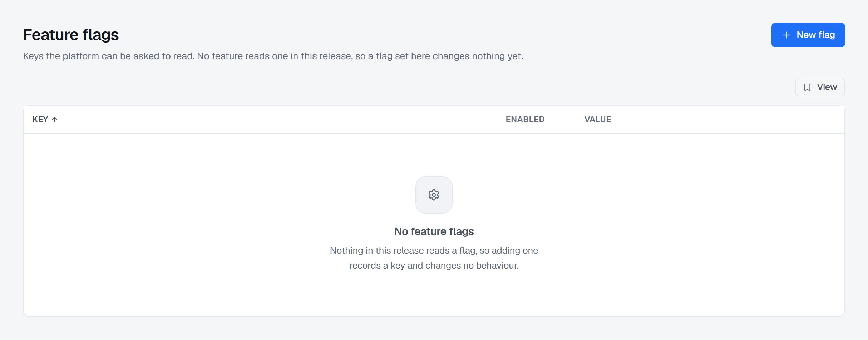This screenshot has height=340, width=868.
Task: Click the VALUE column header
Action: point(597,119)
